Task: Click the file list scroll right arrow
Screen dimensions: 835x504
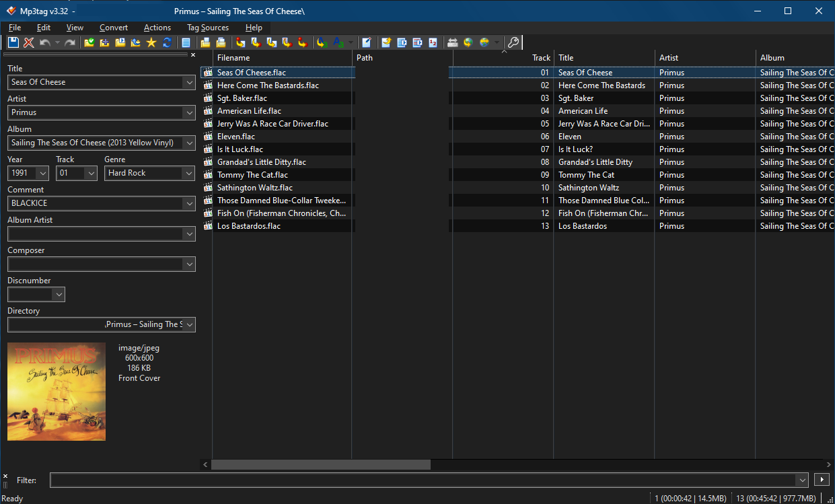Action: coord(829,464)
